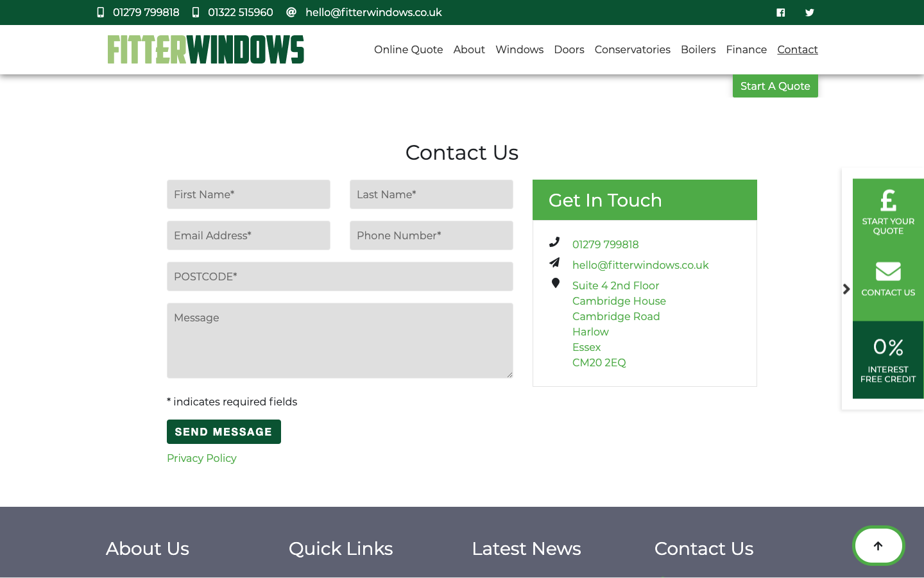The image size is (924, 578).
Task: Open the Privacy Policy link
Action: pos(201,458)
